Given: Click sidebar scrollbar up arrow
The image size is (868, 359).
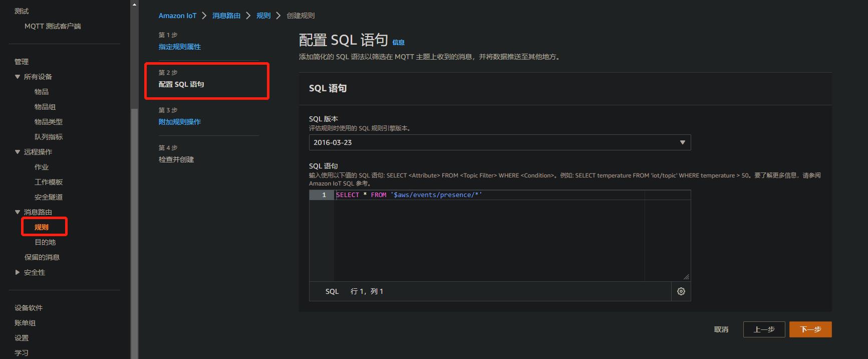Looking at the screenshot, I should point(134,4).
